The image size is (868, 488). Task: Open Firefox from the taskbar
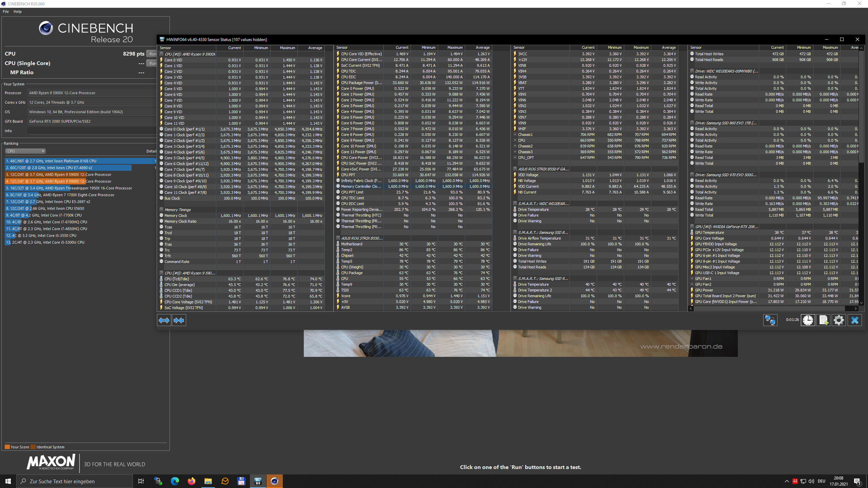tap(192, 481)
